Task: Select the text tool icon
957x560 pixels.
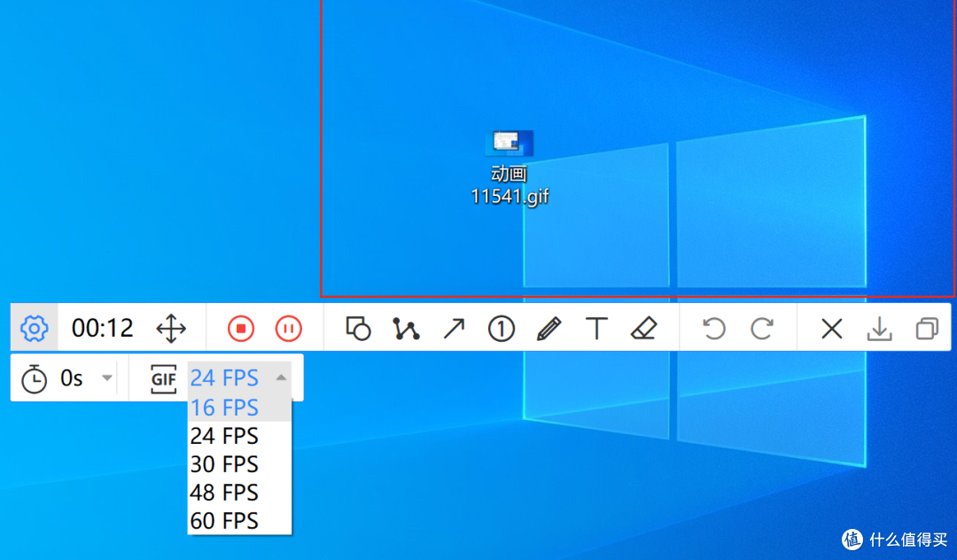Action: [x=596, y=329]
